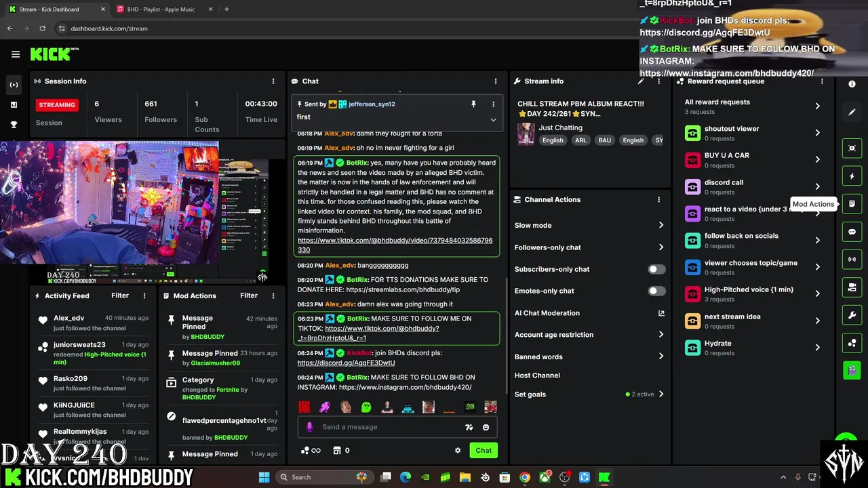Viewport: 868px width, 488px height.
Task: Click the green clapperboard icon in right sidebar
Action: [x=852, y=371]
